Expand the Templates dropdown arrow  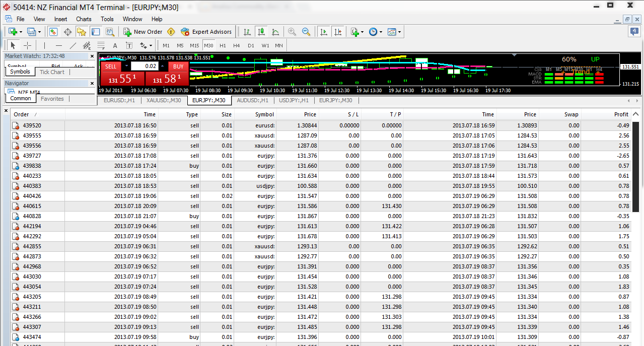click(x=400, y=32)
